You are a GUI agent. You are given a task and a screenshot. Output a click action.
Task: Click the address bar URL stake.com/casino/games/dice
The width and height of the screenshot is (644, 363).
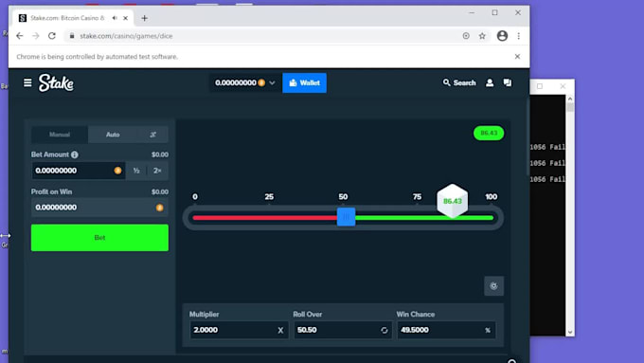point(126,36)
